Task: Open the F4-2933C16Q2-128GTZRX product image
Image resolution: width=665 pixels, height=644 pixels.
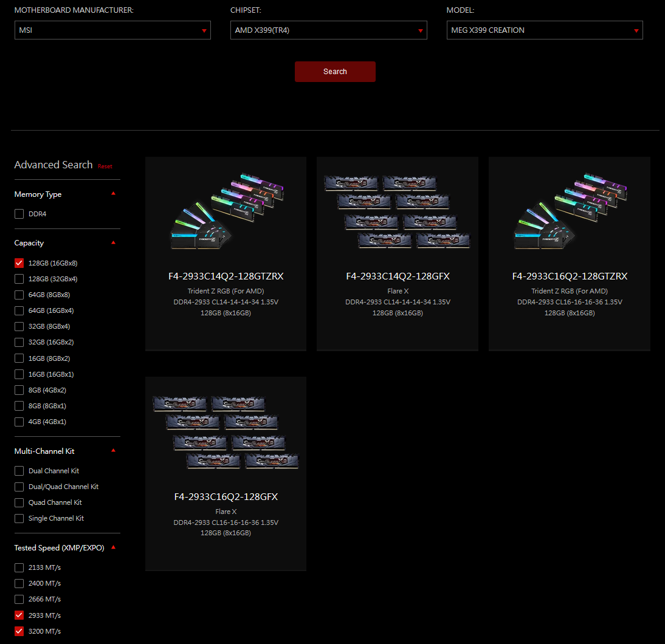Action: point(570,211)
